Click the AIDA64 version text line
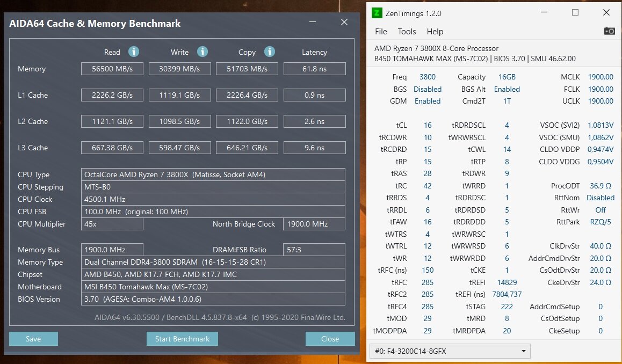622x364 pixels. pyautogui.click(x=220, y=317)
